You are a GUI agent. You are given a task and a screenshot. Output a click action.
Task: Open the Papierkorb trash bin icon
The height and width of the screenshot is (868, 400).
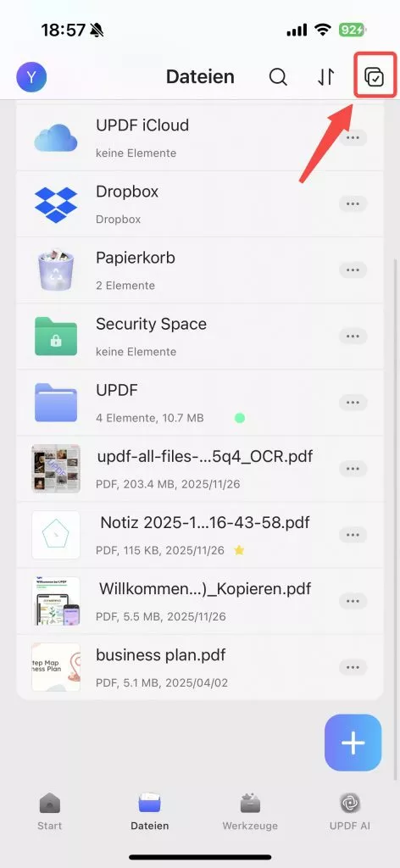coord(55,270)
